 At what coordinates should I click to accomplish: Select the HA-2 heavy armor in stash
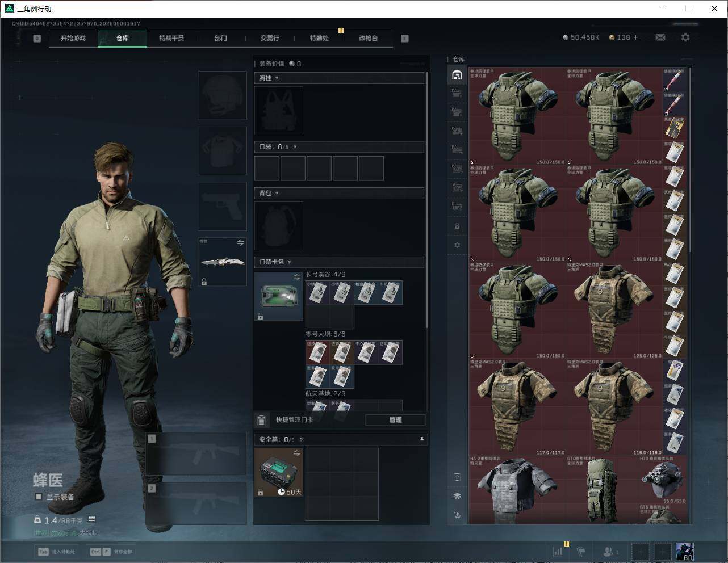tap(517, 489)
